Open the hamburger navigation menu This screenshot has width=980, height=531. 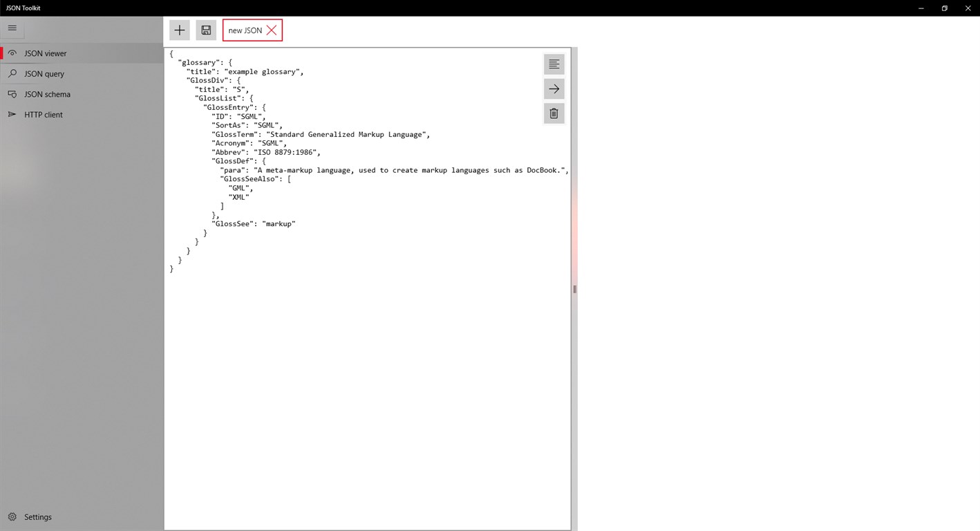tap(12, 28)
